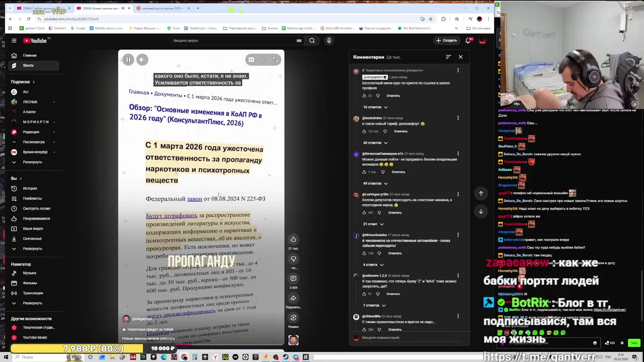Open the YouTube hamburger guide menu

tap(14, 41)
